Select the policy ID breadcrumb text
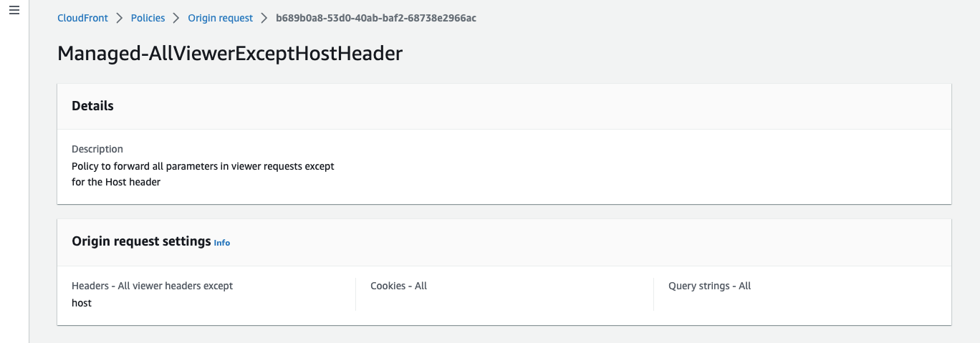Image resolution: width=980 pixels, height=343 pixels. coord(376,18)
